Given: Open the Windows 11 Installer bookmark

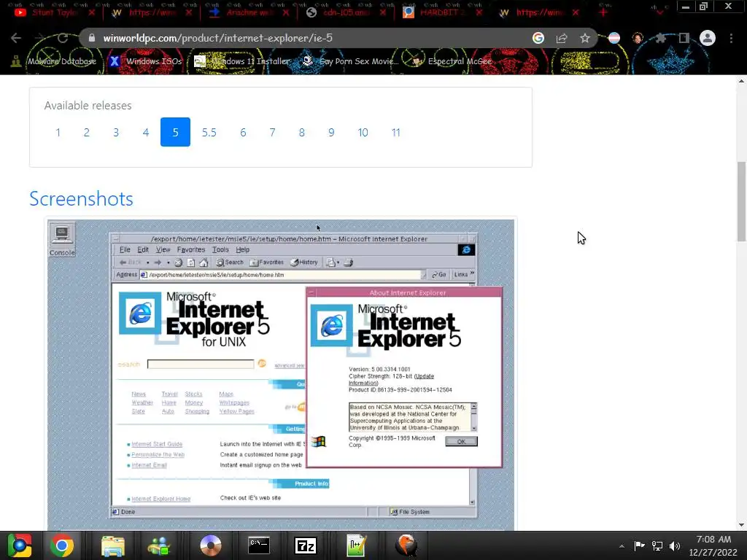Looking at the screenshot, I should tap(242, 61).
